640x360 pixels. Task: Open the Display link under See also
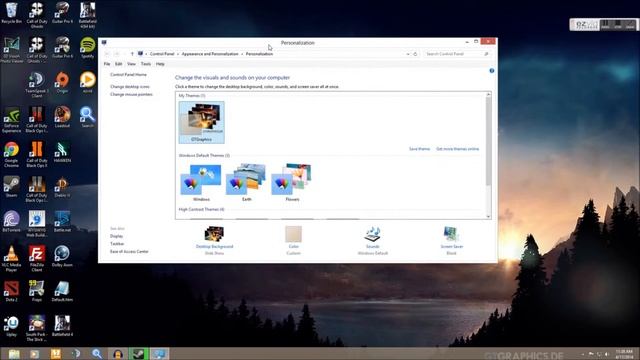tap(116, 236)
